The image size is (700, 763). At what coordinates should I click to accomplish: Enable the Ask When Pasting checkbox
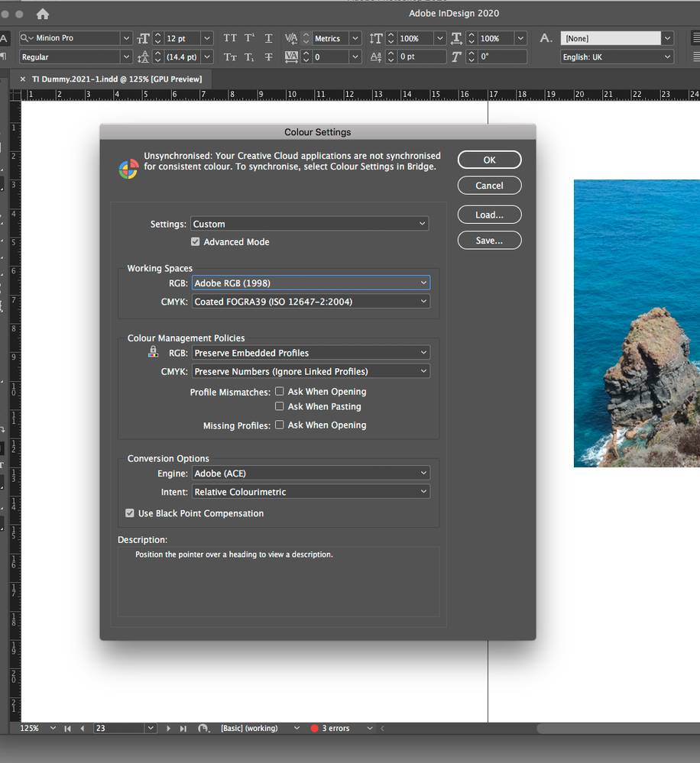click(280, 406)
